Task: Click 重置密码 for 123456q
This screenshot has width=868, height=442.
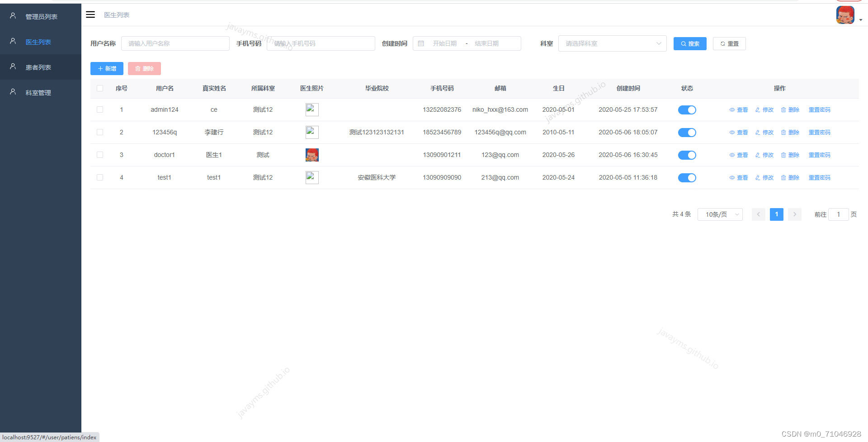Action: pos(819,132)
